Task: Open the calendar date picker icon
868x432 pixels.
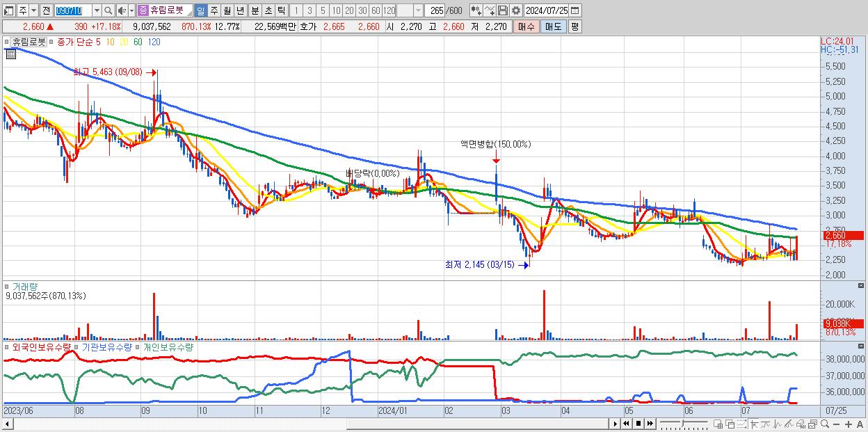Action: [x=574, y=10]
